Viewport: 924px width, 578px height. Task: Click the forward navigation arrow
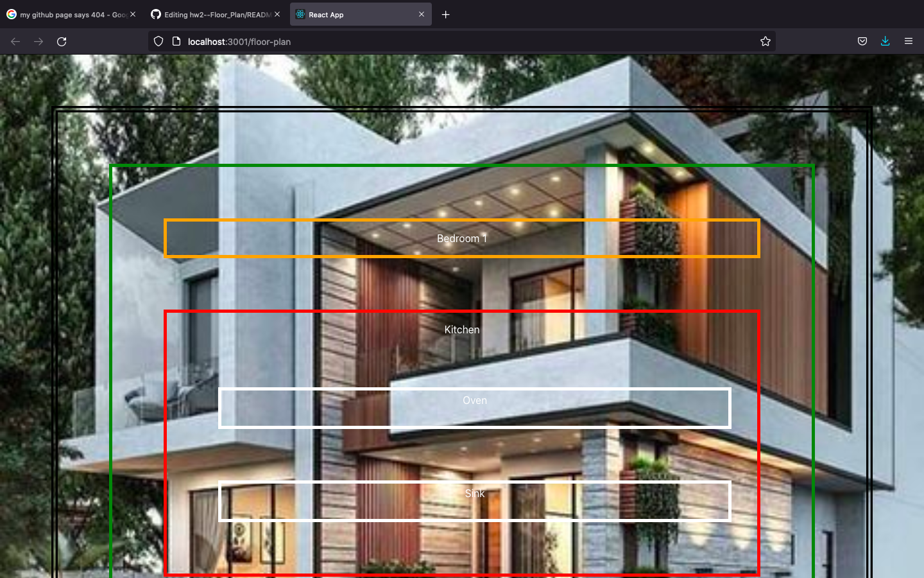point(38,41)
